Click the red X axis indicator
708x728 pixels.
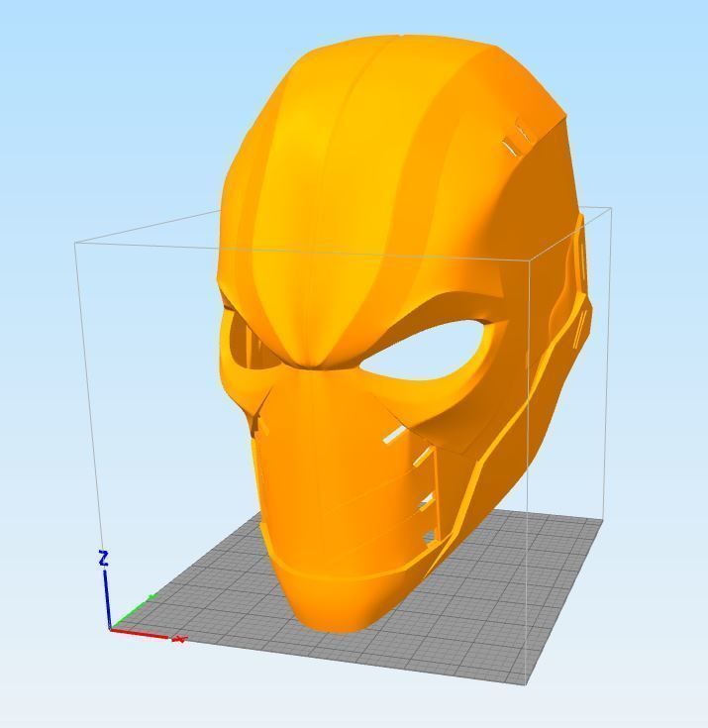coord(148,635)
